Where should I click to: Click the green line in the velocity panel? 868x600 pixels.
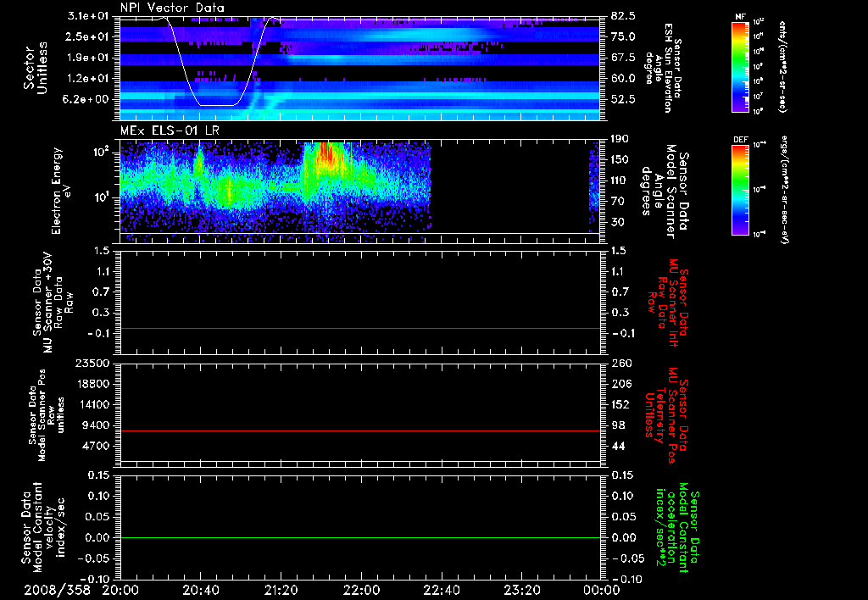coord(359,537)
